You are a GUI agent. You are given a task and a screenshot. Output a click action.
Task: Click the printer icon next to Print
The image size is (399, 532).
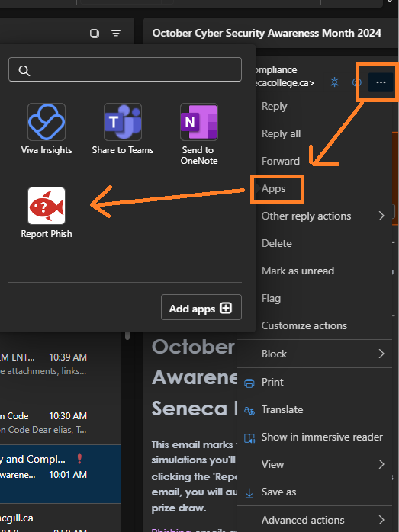pos(249,383)
